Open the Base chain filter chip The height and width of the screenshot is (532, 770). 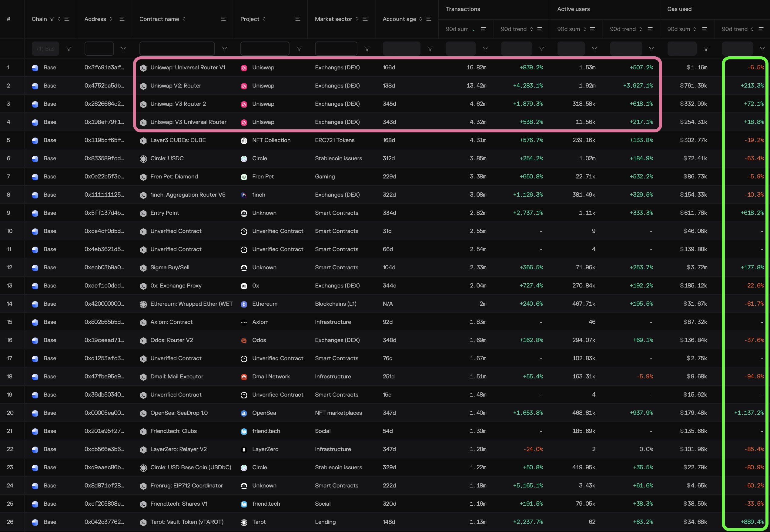45,49
